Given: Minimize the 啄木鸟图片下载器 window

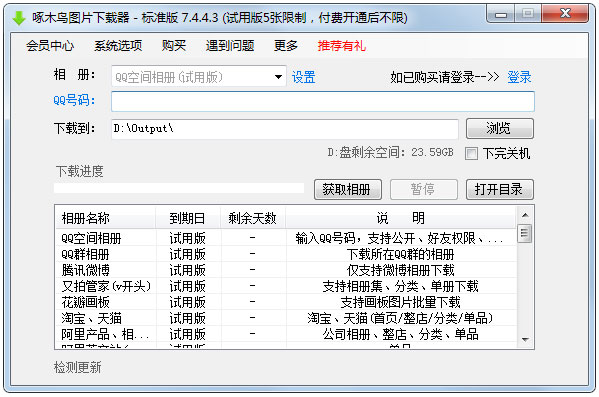Looking at the screenshot, I should click(x=500, y=15).
